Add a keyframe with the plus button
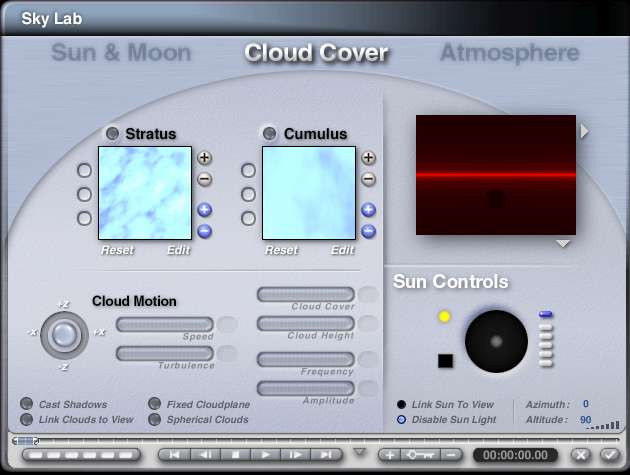 pos(389,455)
